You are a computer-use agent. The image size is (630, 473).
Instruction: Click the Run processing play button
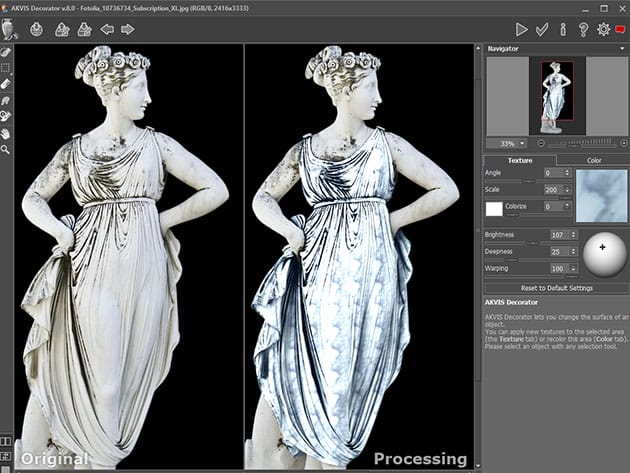tap(521, 29)
